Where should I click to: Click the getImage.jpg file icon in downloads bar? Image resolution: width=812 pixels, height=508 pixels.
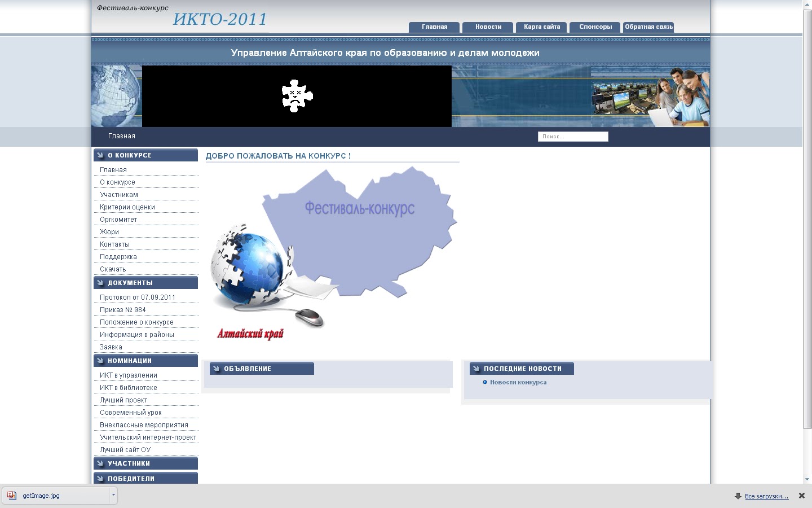(x=12, y=496)
